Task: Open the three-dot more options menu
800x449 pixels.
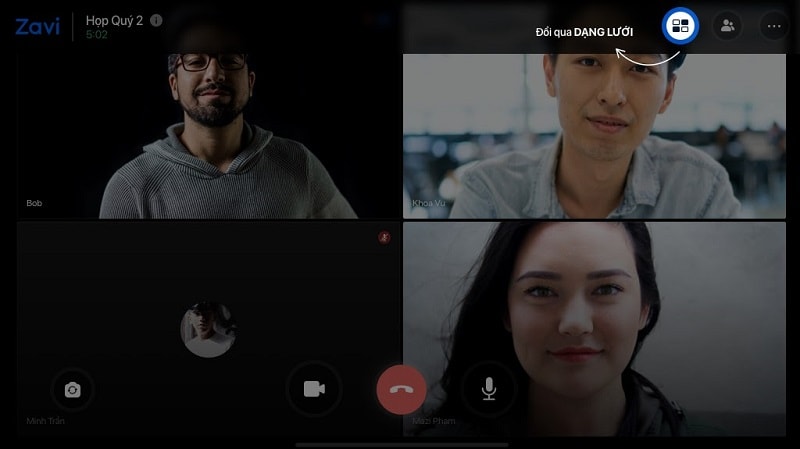Action: [x=773, y=26]
